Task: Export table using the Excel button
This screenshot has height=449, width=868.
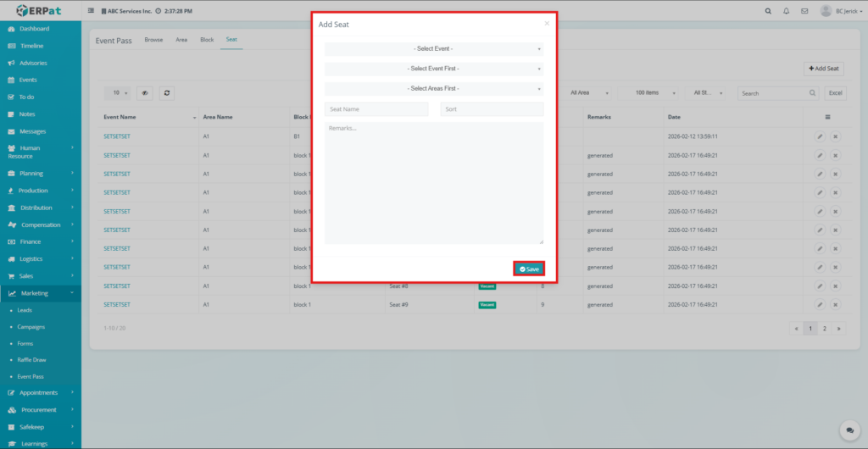Action: point(835,93)
